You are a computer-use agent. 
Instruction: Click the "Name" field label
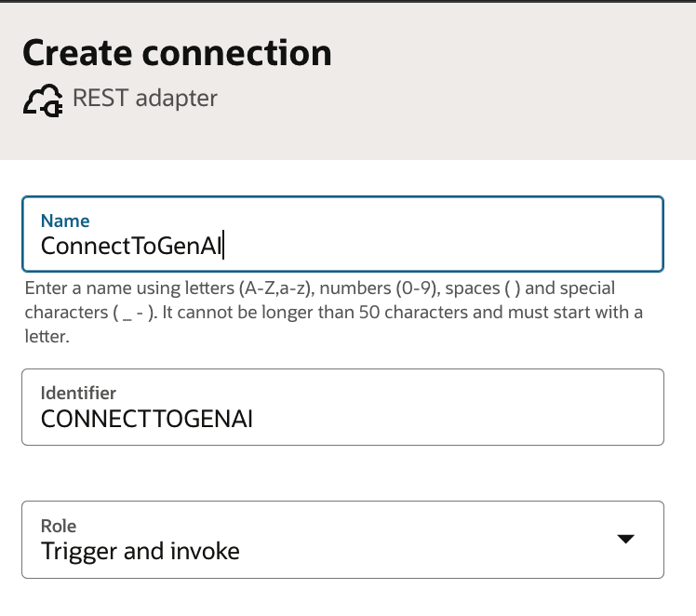(x=65, y=221)
